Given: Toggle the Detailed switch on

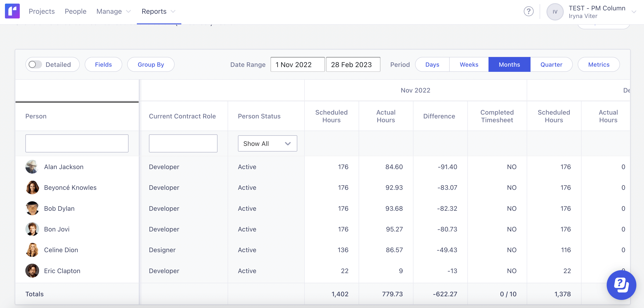Looking at the screenshot, I should 35,65.
